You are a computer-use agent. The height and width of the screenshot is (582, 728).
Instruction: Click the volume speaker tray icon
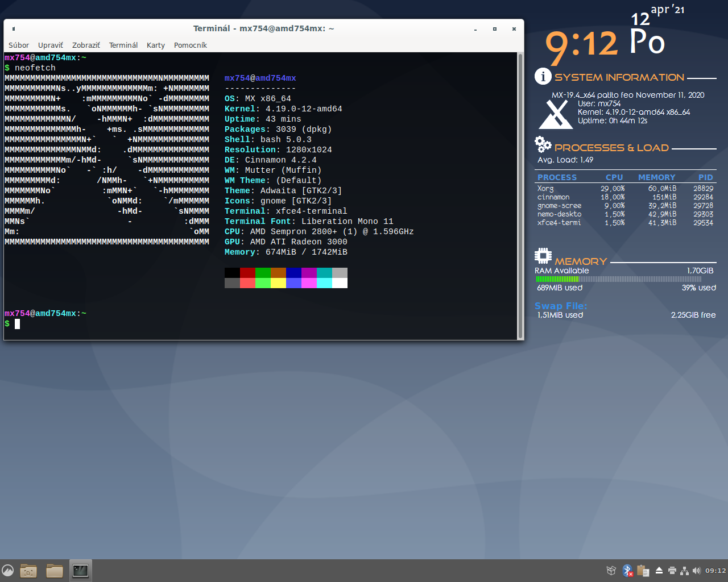[x=697, y=571]
